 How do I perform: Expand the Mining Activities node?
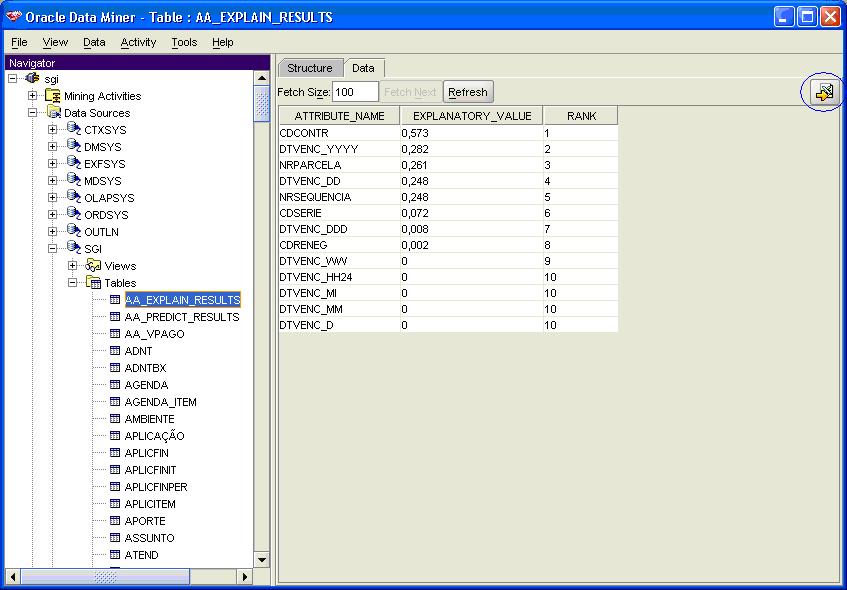pos(33,96)
